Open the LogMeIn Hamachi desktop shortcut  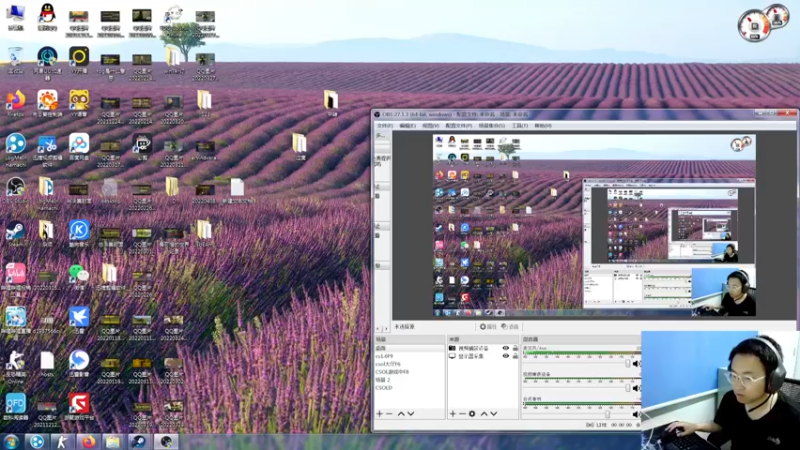(x=15, y=149)
